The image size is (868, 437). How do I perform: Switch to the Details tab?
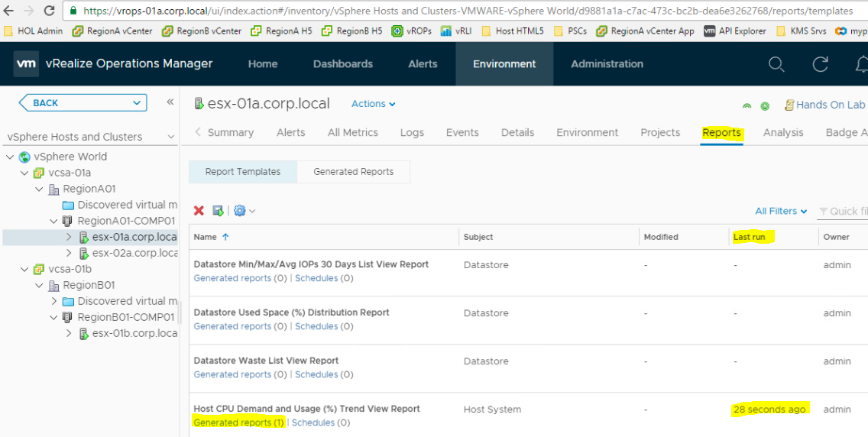coord(517,133)
